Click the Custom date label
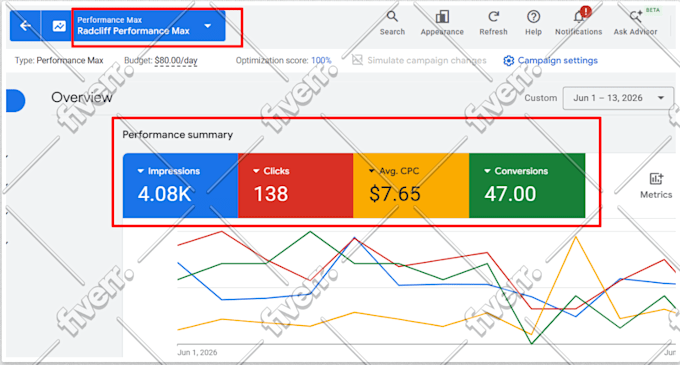This screenshot has height=365, width=680. point(540,98)
